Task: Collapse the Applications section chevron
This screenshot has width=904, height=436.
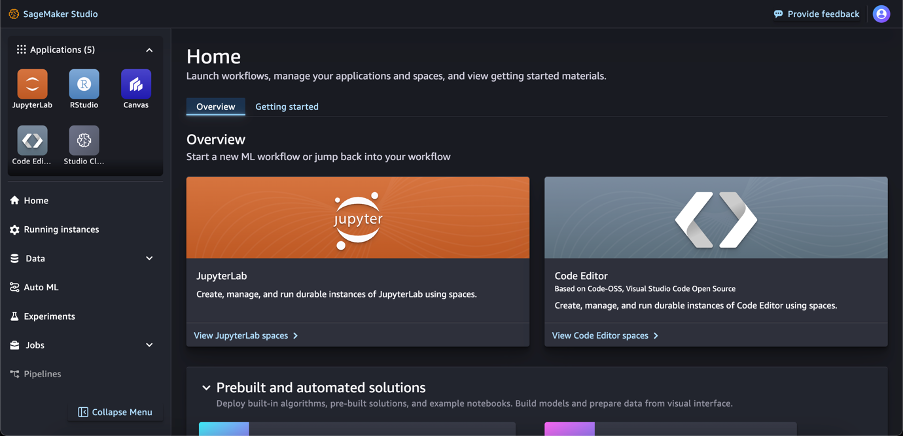Action: (149, 50)
